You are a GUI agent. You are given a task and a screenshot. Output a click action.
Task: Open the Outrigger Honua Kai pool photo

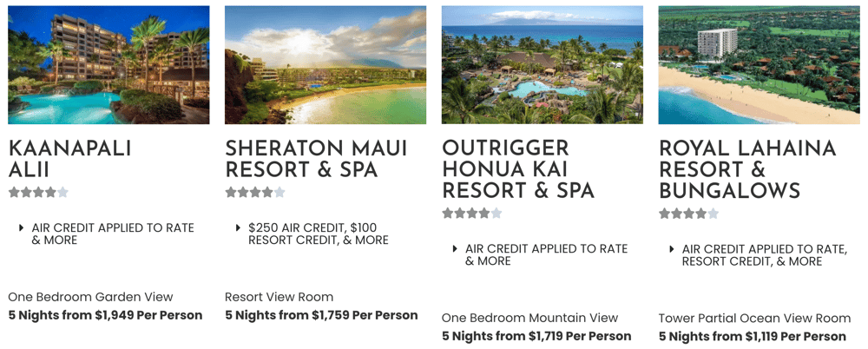pyautogui.click(x=542, y=65)
